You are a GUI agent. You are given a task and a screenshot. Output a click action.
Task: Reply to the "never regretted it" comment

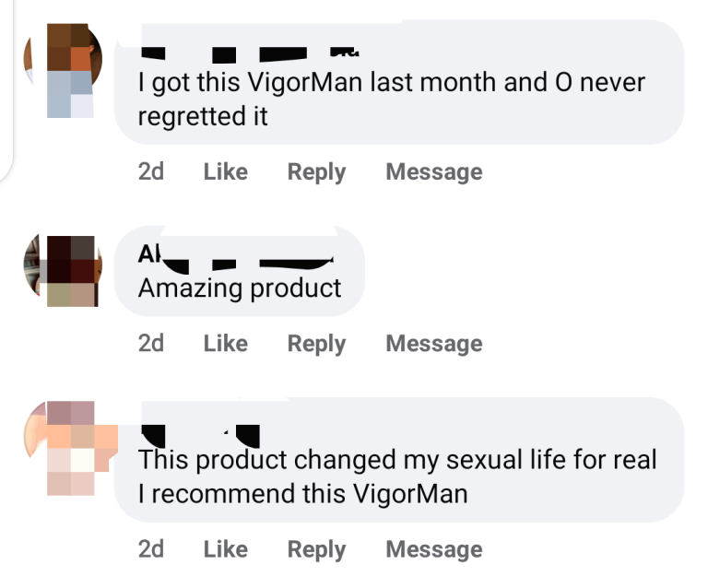click(316, 172)
